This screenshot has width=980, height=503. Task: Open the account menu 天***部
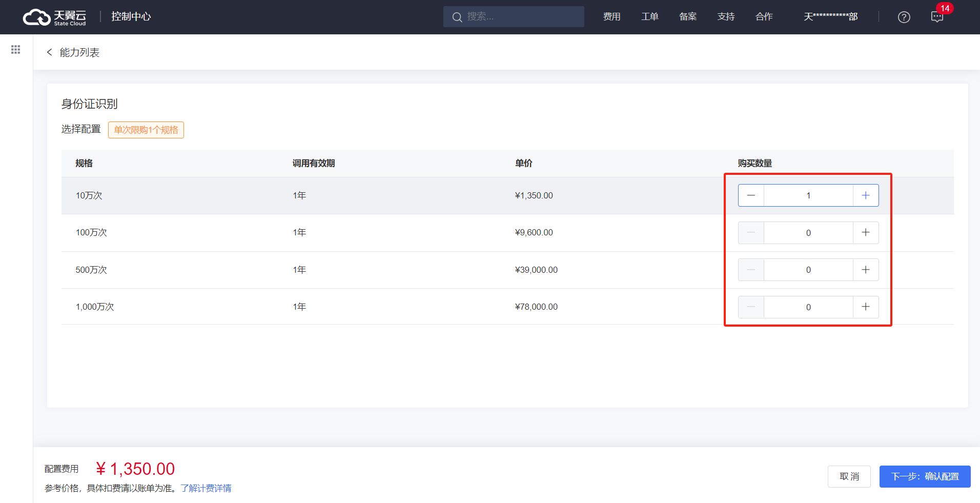coord(830,17)
